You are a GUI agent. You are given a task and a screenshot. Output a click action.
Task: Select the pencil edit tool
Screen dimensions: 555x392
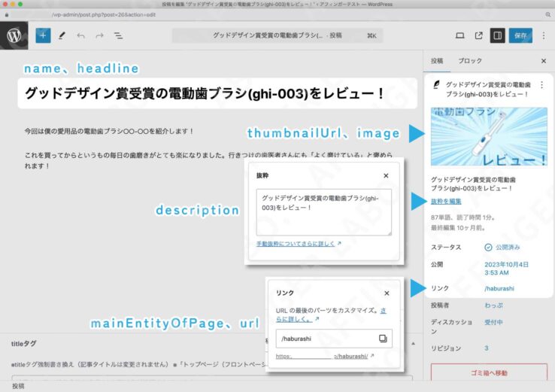[62, 35]
